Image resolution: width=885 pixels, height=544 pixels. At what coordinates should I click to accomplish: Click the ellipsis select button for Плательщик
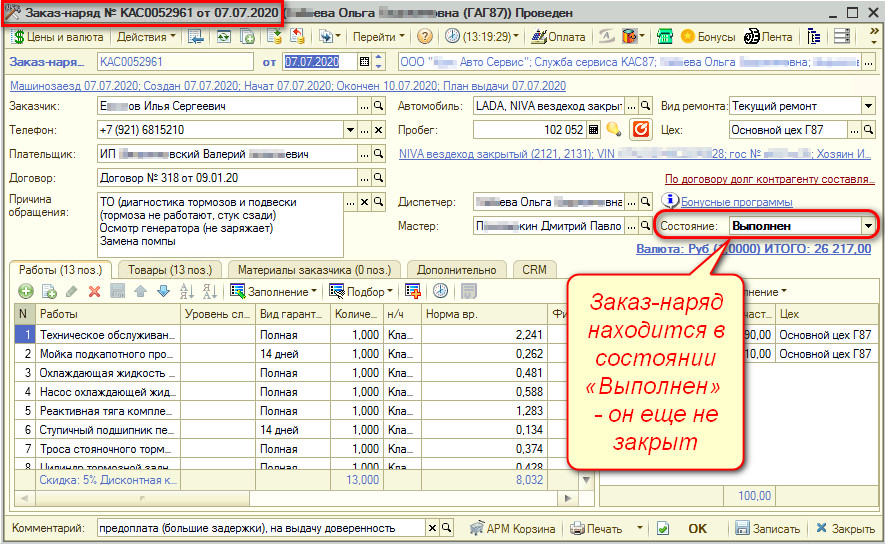(x=365, y=154)
